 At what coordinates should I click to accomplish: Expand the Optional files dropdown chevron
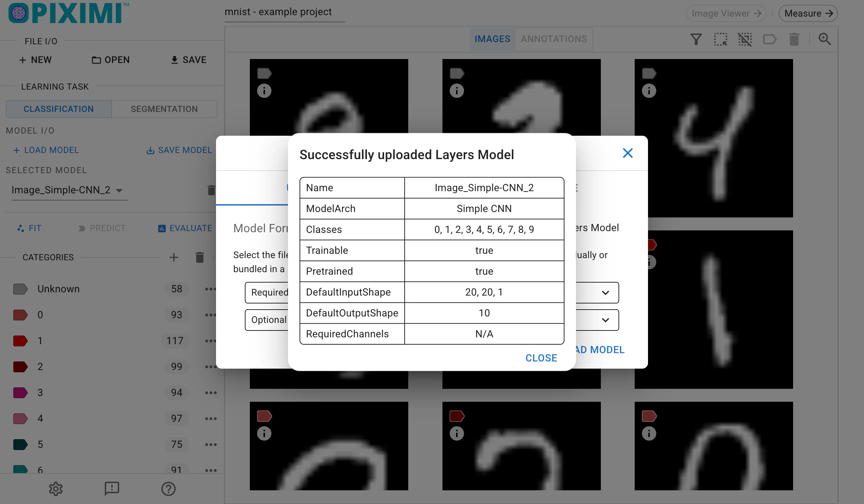[x=606, y=320]
